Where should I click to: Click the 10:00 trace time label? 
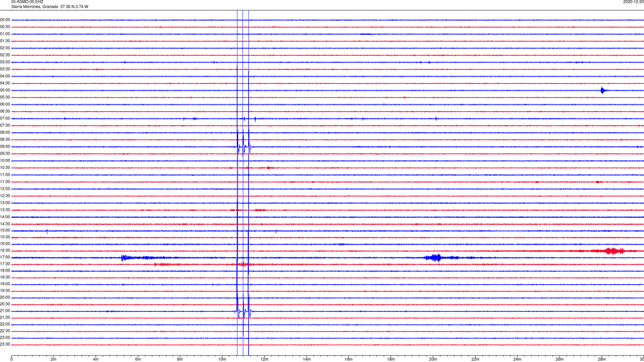click(5, 160)
